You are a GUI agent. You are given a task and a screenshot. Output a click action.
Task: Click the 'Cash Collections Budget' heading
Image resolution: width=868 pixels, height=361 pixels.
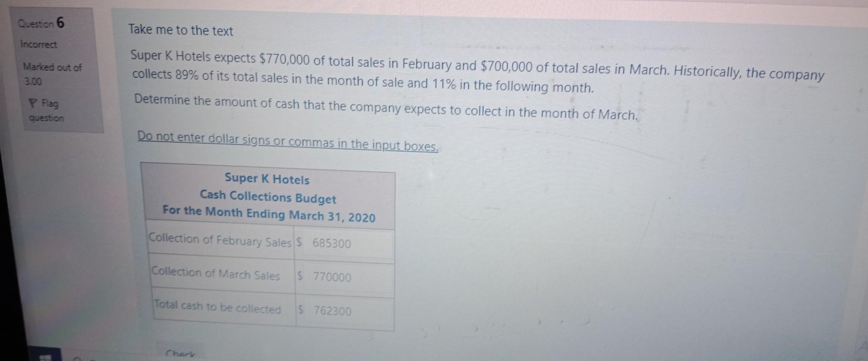(268, 197)
